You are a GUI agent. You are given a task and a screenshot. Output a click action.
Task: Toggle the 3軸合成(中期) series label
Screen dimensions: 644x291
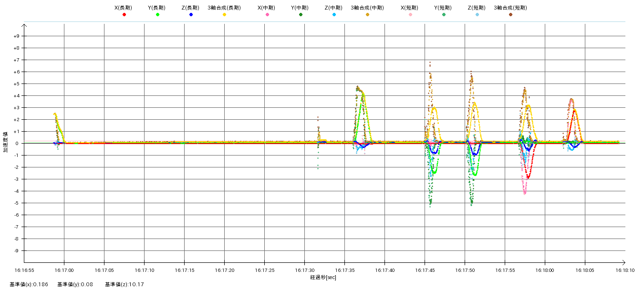pyautogui.click(x=367, y=8)
